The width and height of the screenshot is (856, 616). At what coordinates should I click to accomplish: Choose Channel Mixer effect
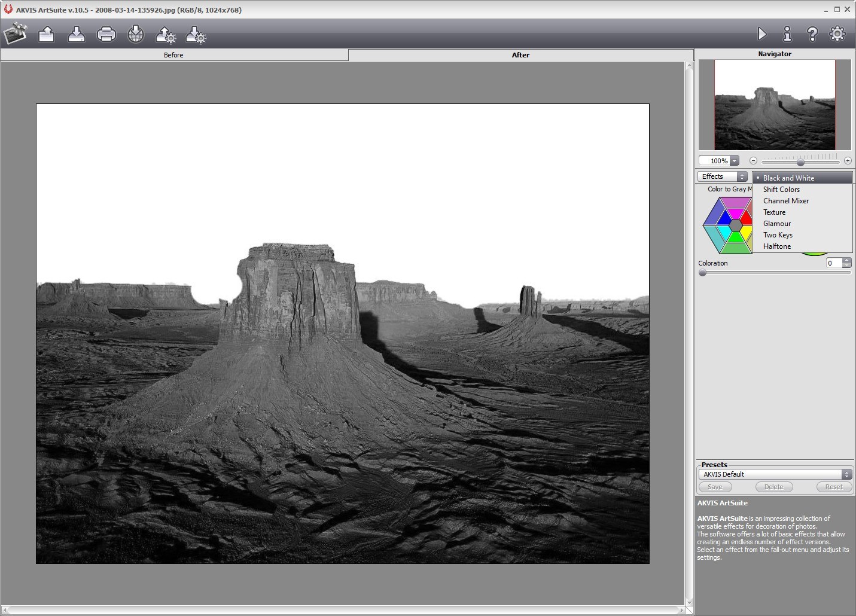tap(802, 201)
